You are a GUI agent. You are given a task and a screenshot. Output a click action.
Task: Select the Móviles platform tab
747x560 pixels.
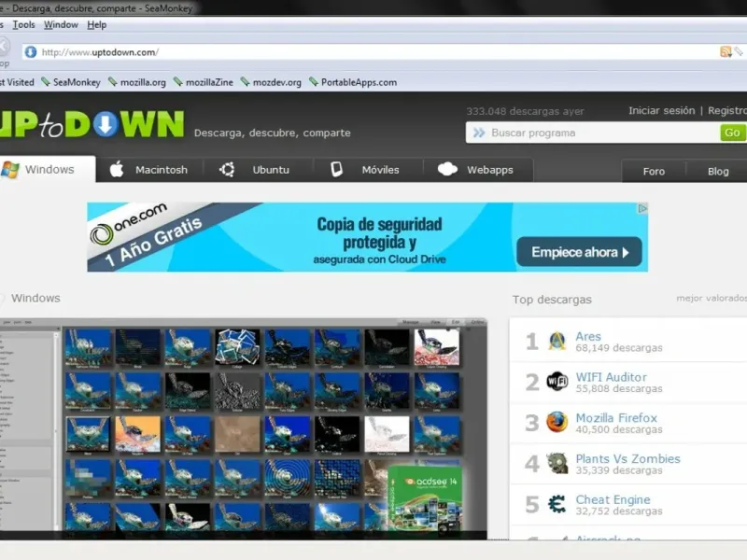(x=368, y=170)
